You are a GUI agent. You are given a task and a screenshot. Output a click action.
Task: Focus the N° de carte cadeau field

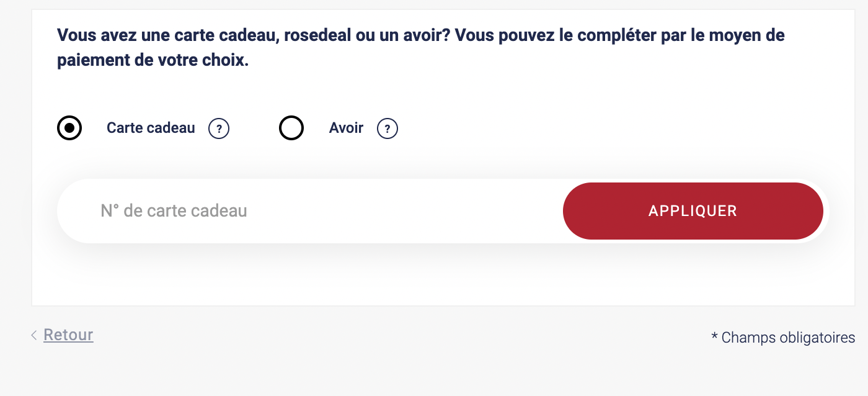[310, 211]
